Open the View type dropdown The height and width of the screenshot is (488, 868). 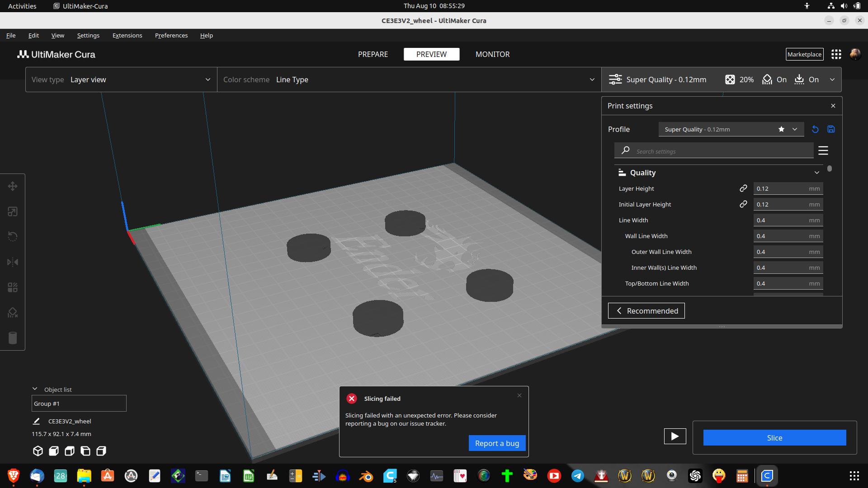coord(208,80)
